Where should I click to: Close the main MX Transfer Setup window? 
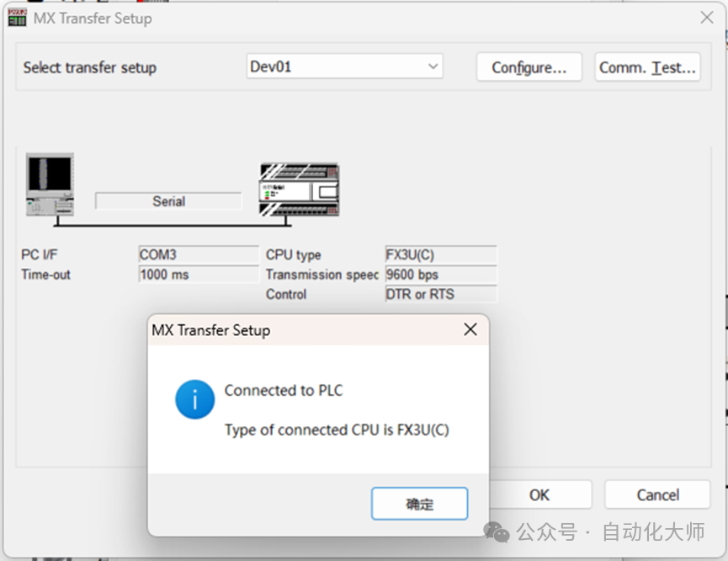tap(707, 19)
